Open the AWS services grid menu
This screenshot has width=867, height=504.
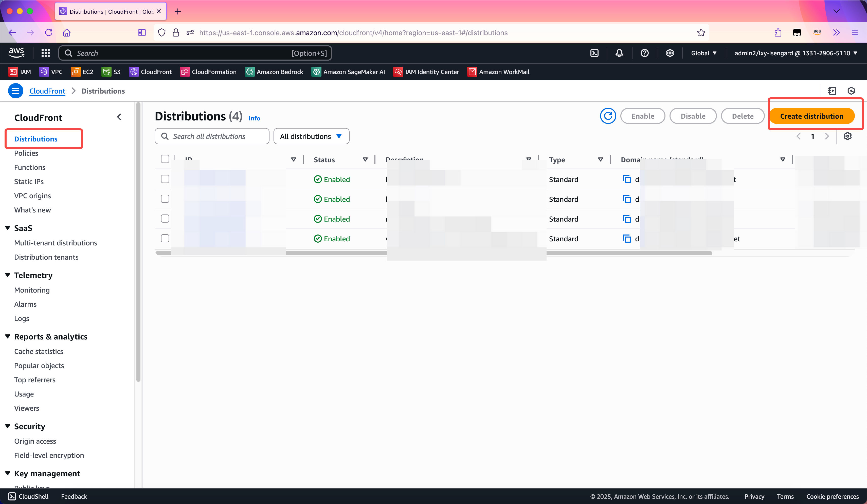pos(45,53)
